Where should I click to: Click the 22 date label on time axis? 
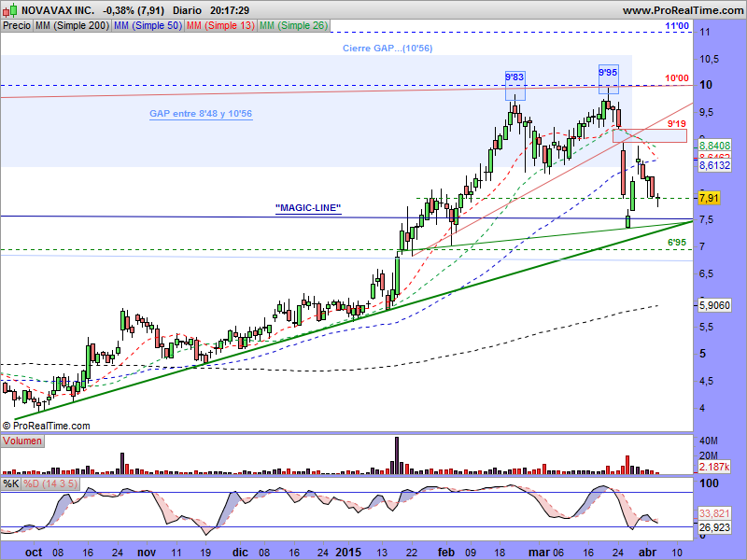click(x=412, y=553)
